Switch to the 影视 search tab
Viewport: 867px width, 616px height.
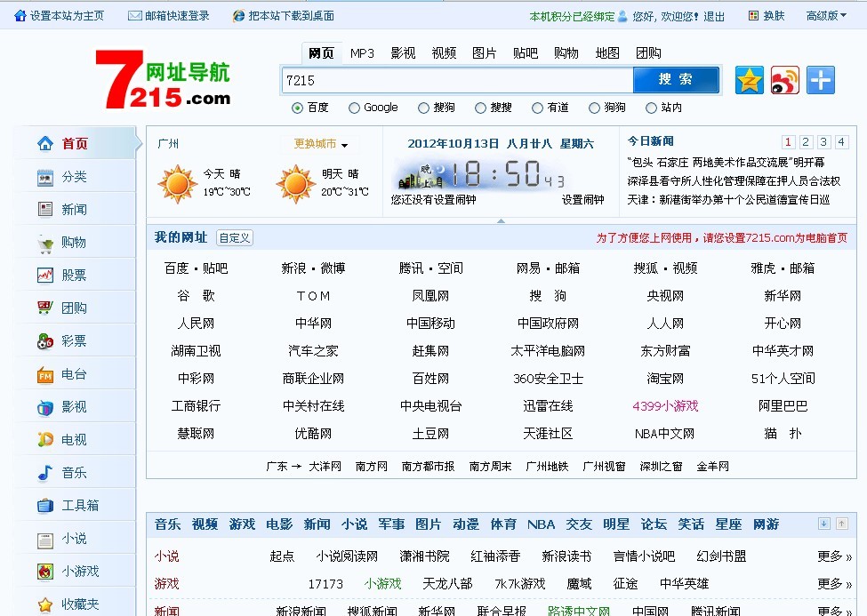point(403,53)
